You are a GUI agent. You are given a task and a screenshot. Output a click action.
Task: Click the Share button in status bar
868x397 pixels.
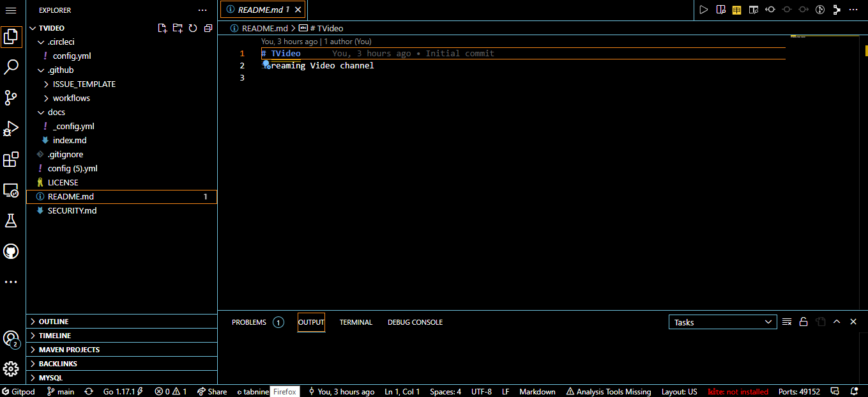pos(212,391)
